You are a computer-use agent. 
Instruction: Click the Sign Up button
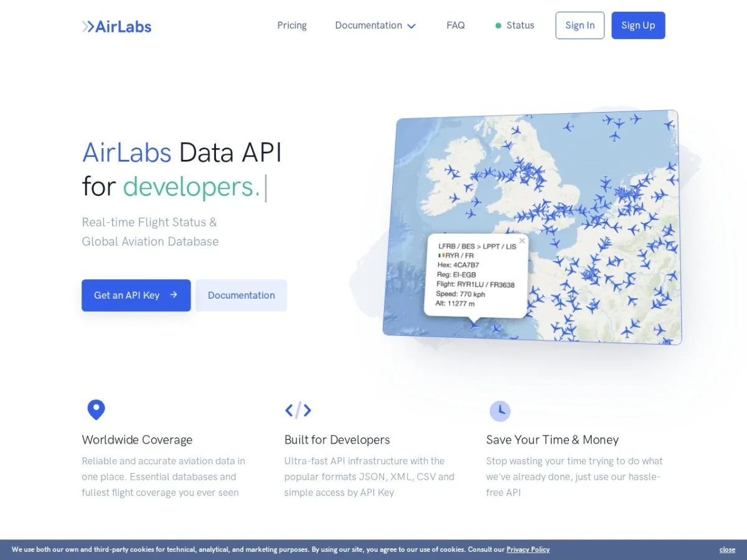click(x=638, y=26)
